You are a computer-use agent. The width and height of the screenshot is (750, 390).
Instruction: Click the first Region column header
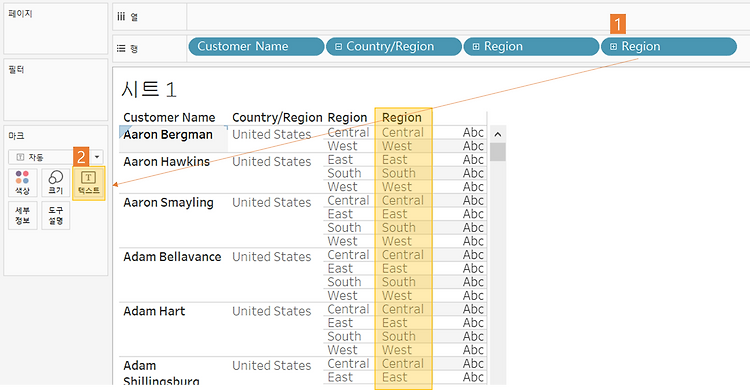(x=347, y=117)
